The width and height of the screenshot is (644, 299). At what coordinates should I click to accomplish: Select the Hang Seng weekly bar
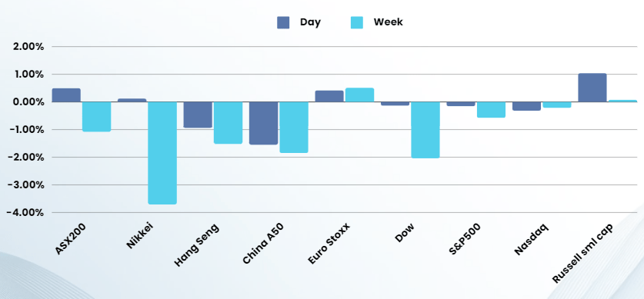point(228,123)
